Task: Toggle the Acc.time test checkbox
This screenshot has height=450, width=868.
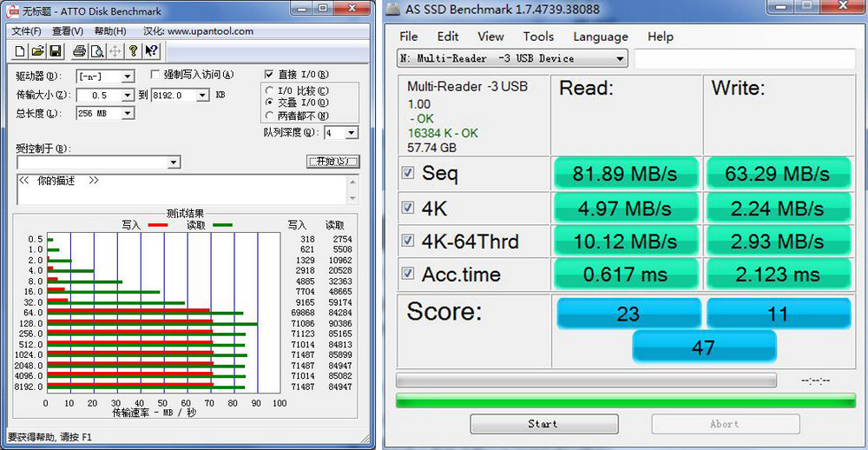Action: coord(408,273)
